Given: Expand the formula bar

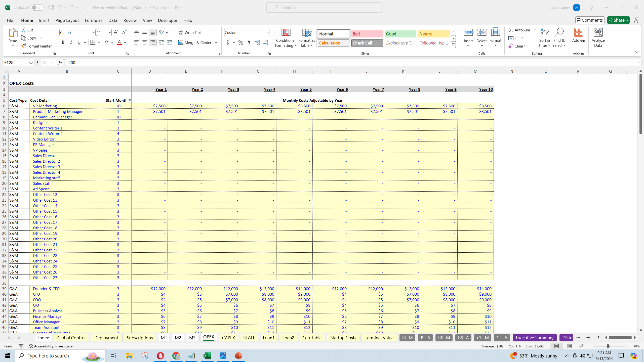Looking at the screenshot, I should [x=638, y=62].
